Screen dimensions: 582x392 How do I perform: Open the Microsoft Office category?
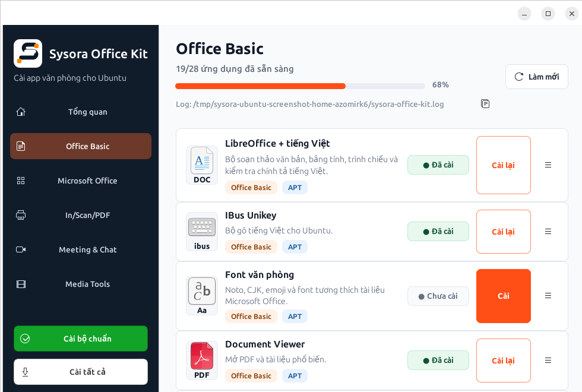click(x=81, y=181)
